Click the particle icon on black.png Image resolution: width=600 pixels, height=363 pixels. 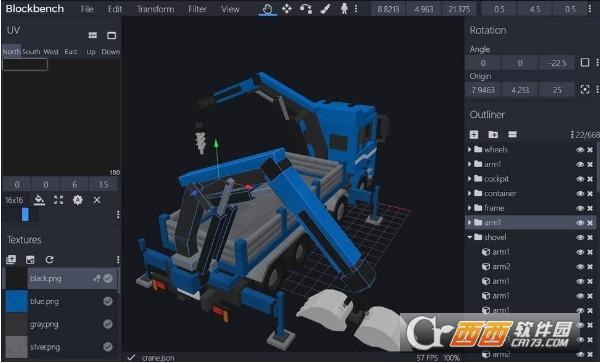point(96,278)
